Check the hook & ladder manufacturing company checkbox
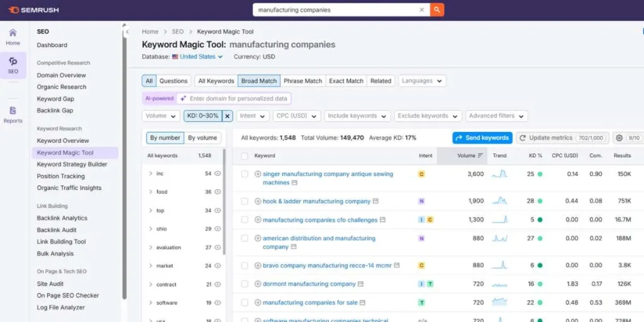Viewport: 644px width, 322px height. coord(245,201)
